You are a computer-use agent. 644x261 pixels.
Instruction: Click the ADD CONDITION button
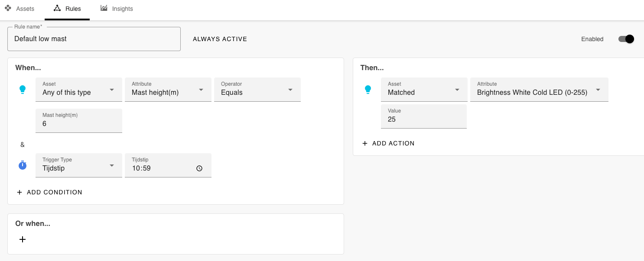49,192
